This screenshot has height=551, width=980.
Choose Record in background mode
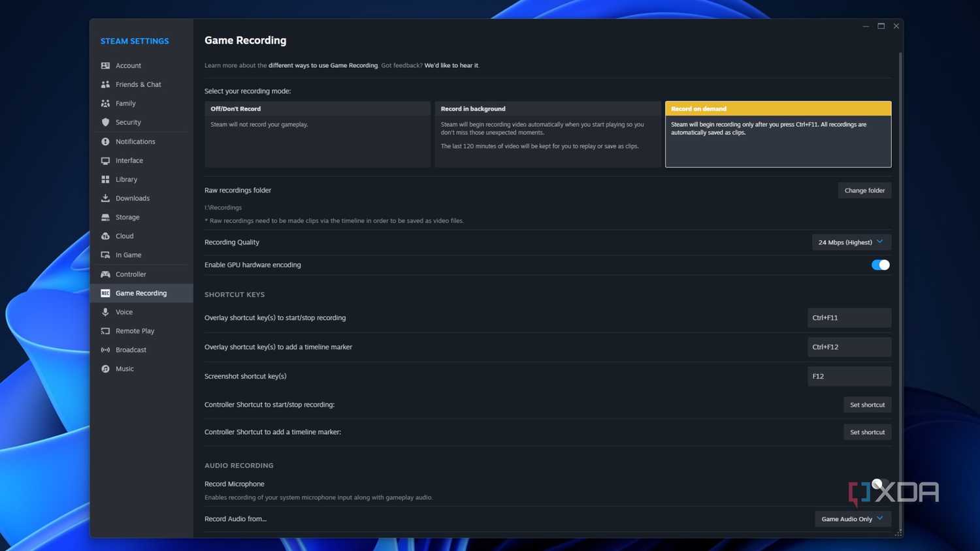[x=547, y=134]
